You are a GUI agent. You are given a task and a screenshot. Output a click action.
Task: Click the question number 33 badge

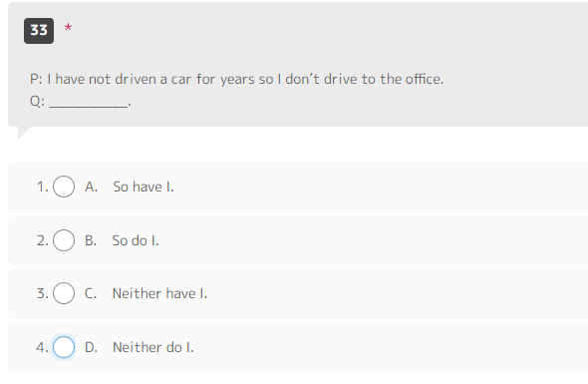(x=39, y=31)
